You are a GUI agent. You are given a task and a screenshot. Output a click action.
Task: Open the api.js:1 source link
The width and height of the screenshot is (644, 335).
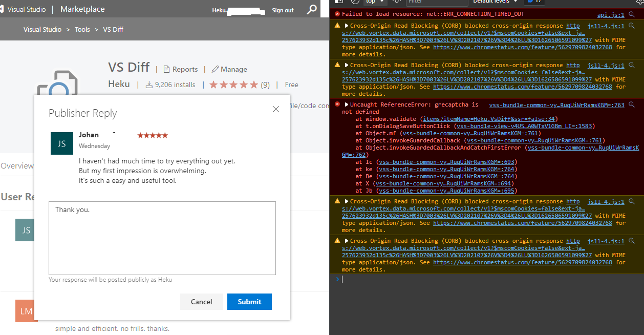pyautogui.click(x=610, y=14)
